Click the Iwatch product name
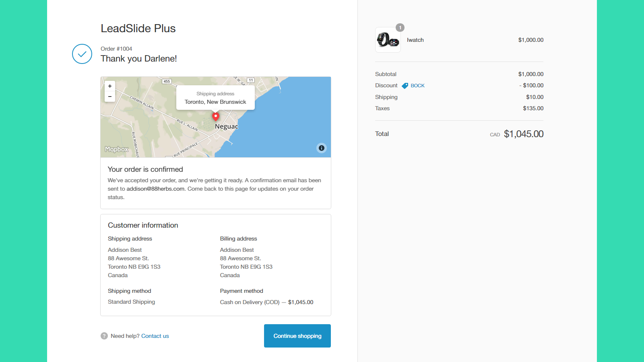644x362 pixels. [x=415, y=40]
